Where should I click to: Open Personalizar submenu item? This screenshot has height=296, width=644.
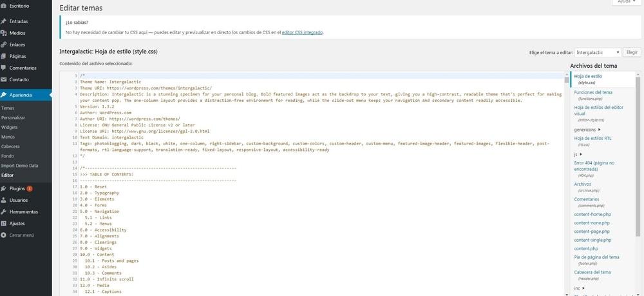click(13, 117)
